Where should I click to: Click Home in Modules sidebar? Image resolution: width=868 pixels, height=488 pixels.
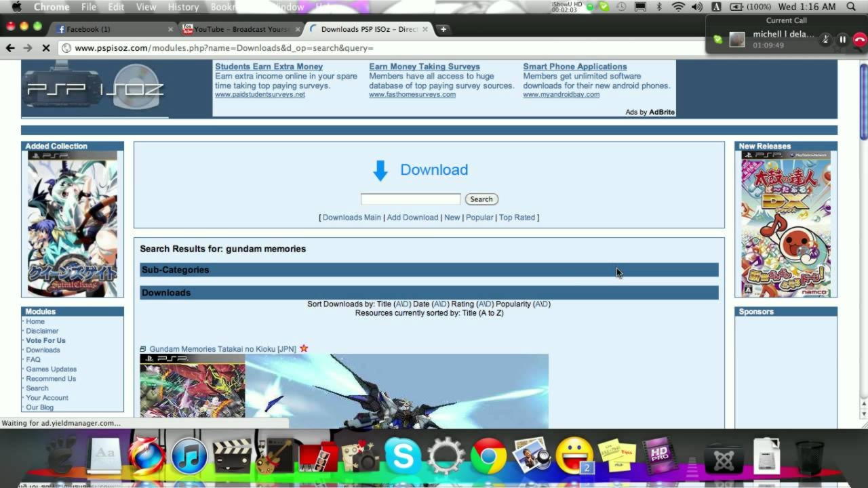[x=35, y=321]
